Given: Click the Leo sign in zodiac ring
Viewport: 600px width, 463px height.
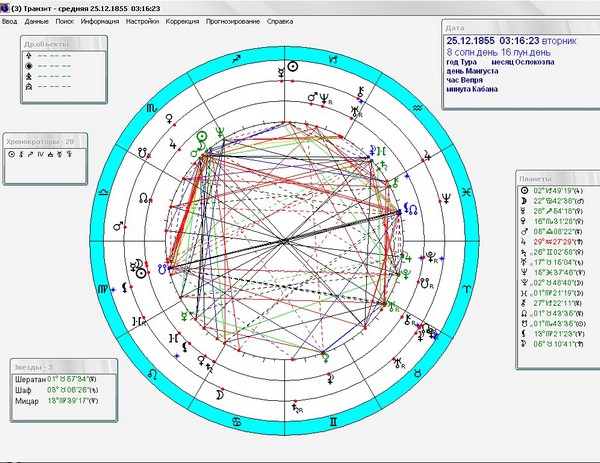Looking at the screenshot, I should [153, 373].
